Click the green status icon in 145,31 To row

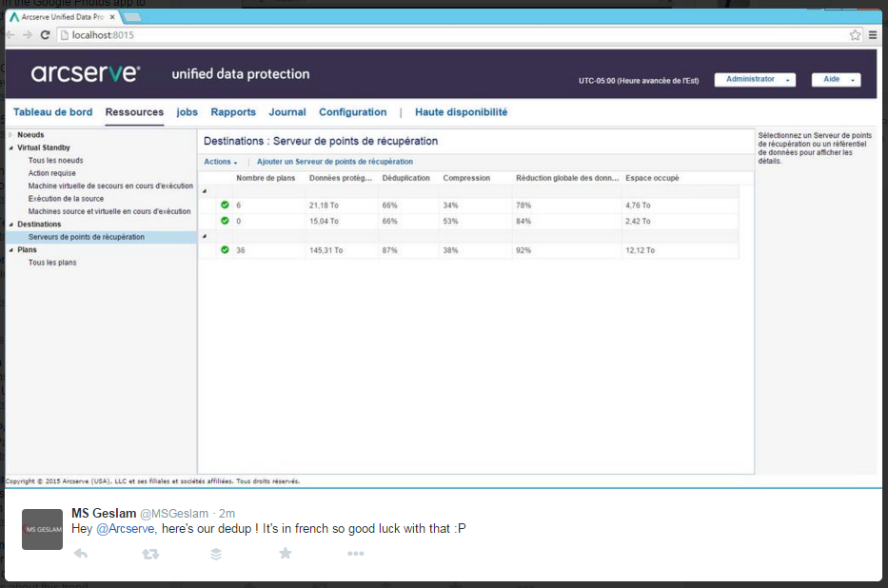(225, 249)
